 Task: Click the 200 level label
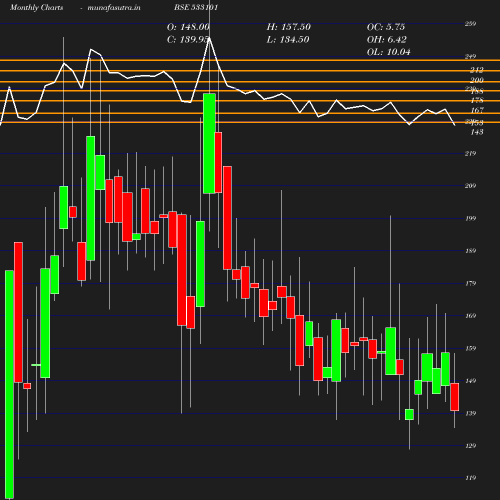coord(477,80)
